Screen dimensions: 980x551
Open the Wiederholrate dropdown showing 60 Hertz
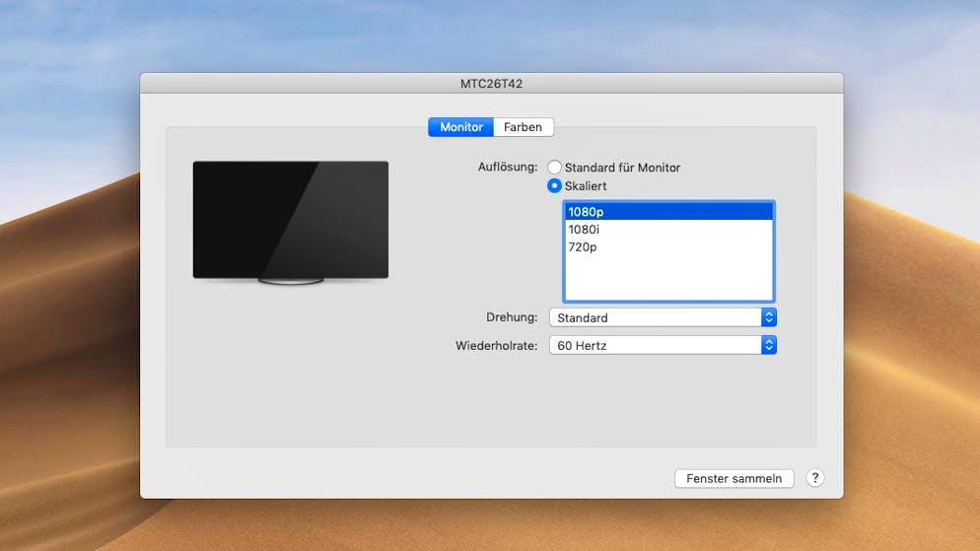(664, 345)
